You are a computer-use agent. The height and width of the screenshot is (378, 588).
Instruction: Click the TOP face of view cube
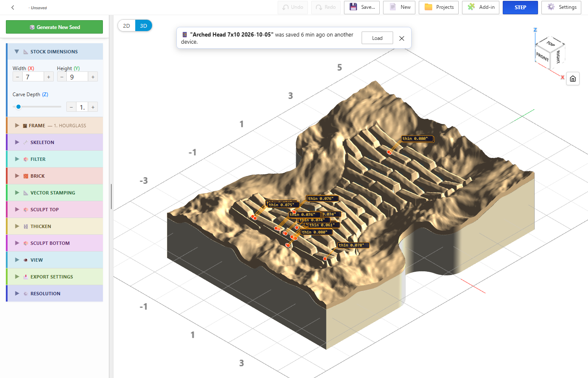(551, 44)
